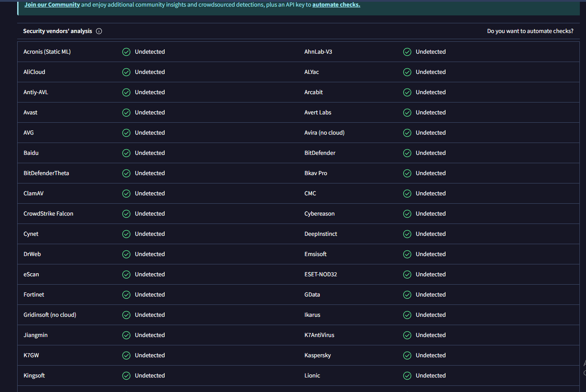Image resolution: width=586 pixels, height=392 pixels.
Task: Select the Undetected result for Emsisoft
Action: pos(431,254)
